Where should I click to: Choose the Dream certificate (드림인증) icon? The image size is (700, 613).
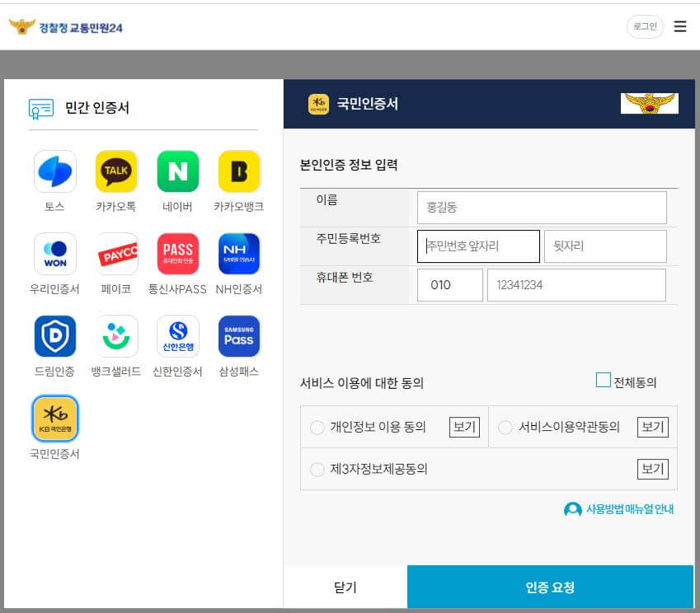[x=55, y=336]
